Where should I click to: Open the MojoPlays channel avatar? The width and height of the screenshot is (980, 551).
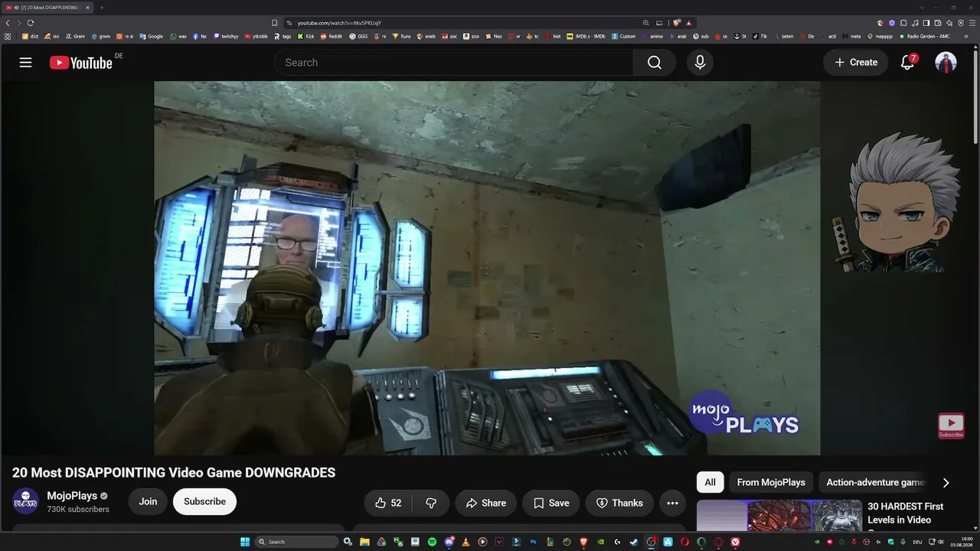pyautogui.click(x=25, y=501)
